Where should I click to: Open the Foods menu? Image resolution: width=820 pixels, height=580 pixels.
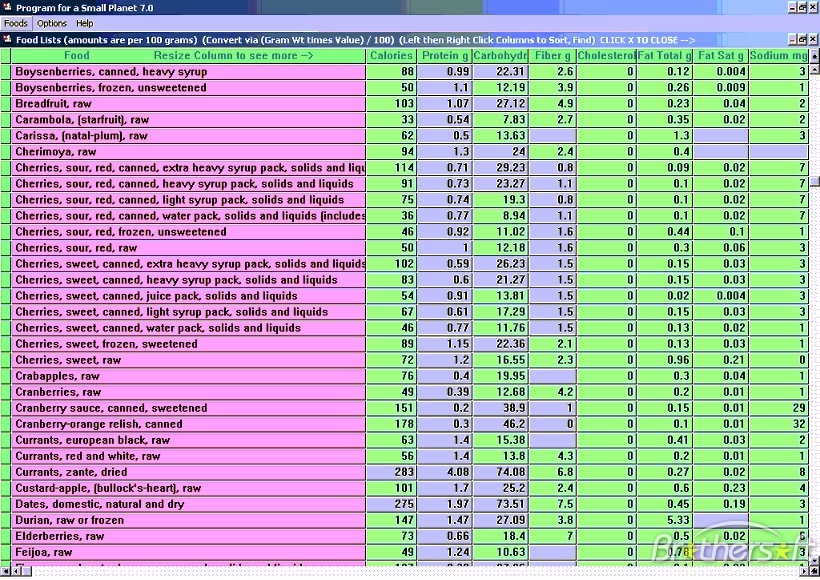click(x=16, y=23)
